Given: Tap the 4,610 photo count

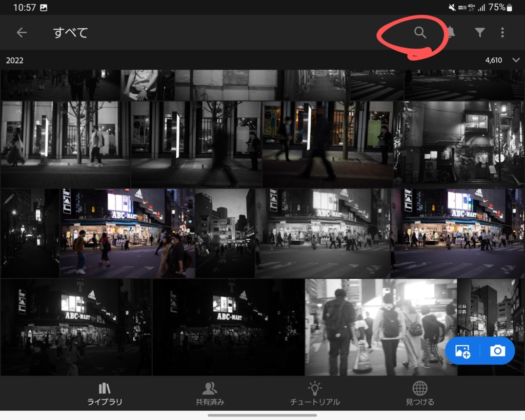Looking at the screenshot, I should coord(494,60).
